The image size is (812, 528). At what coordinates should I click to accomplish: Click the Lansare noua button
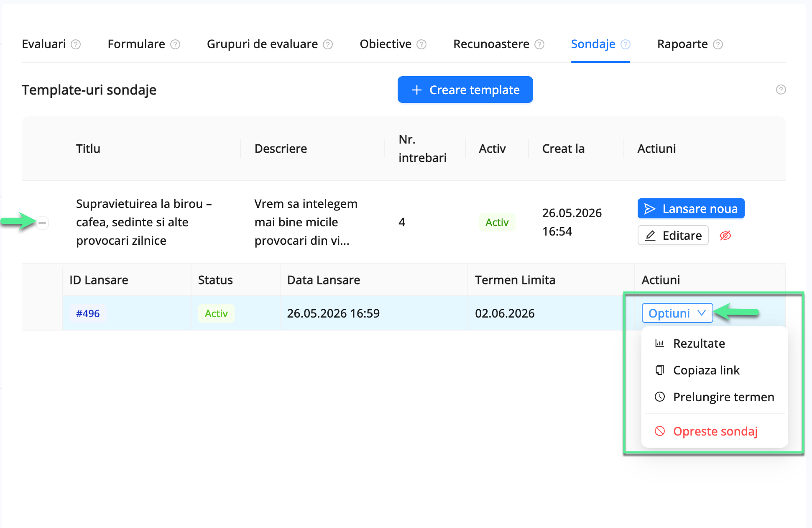click(691, 208)
